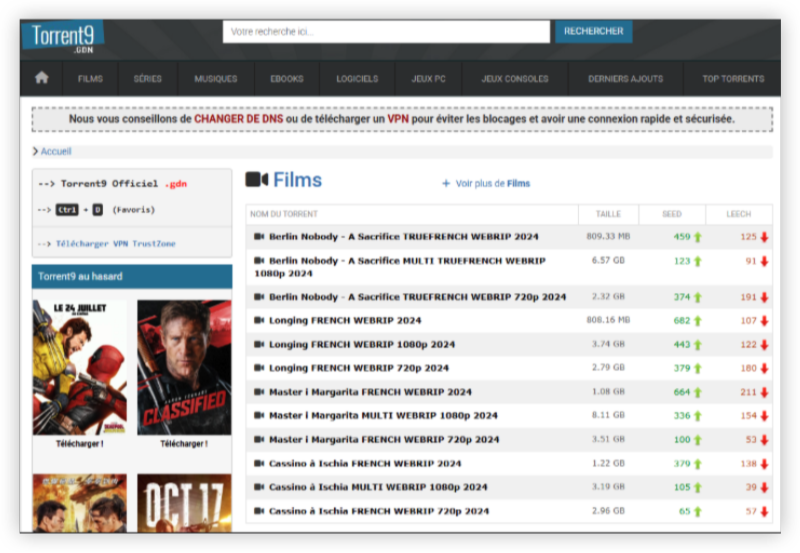This screenshot has width=800, height=553.
Task: Click the RECHERCHER button
Action: pyautogui.click(x=593, y=31)
